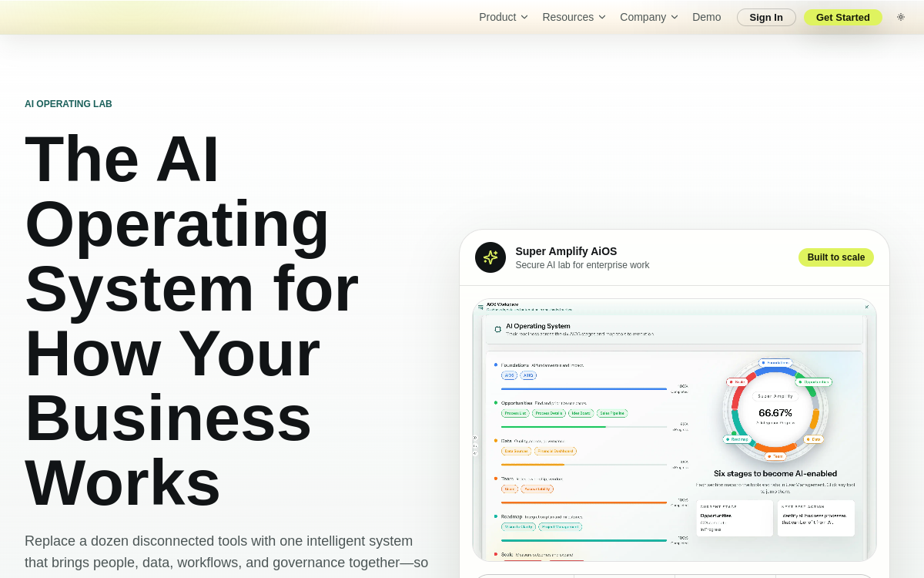Viewport: 924px width, 578px height.
Task: Select the AiOS tag under Foundations
Action: (509, 375)
